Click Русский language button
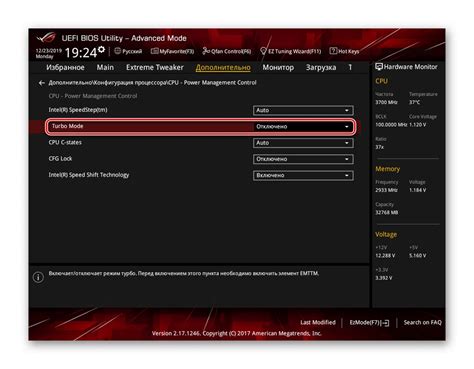The image size is (474, 369). pyautogui.click(x=132, y=51)
